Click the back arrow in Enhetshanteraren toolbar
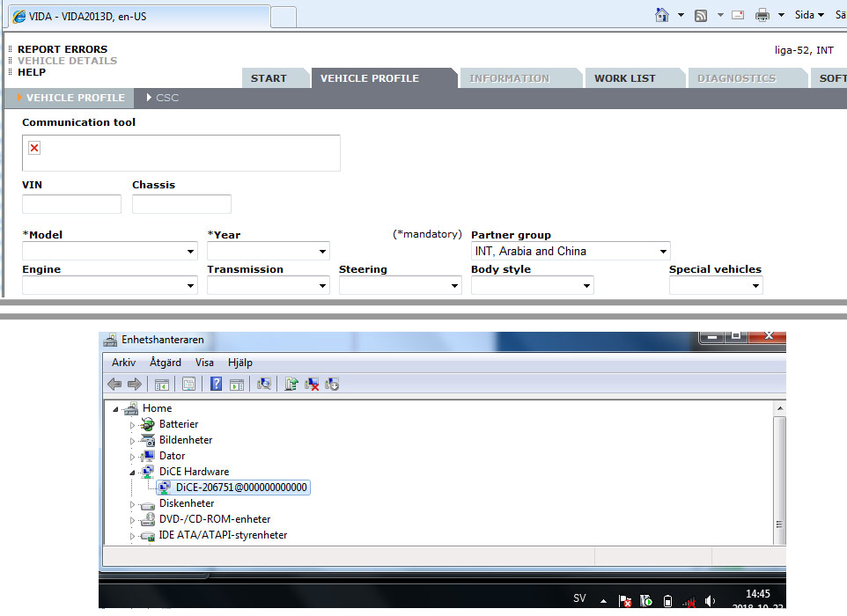Screen dimensions: 847x616 (114, 384)
